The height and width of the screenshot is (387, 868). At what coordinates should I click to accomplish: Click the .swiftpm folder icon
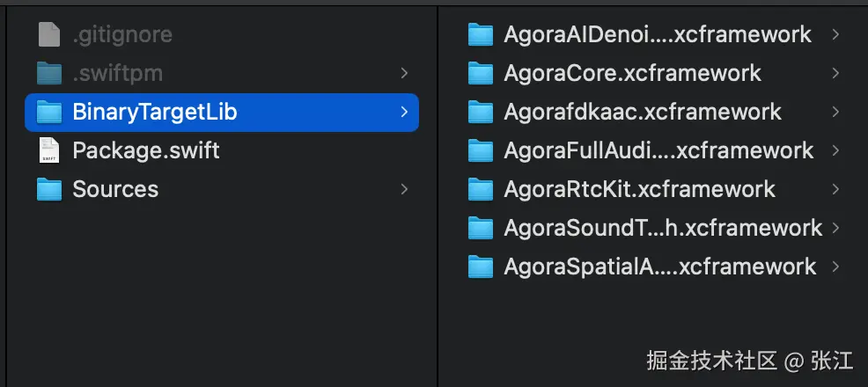[x=49, y=73]
